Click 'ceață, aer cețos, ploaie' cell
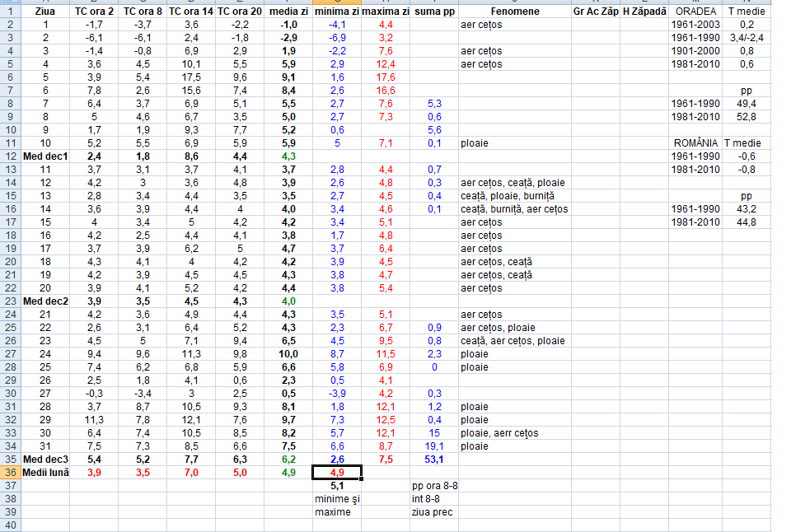The width and height of the screenshot is (791, 532). [x=515, y=341]
